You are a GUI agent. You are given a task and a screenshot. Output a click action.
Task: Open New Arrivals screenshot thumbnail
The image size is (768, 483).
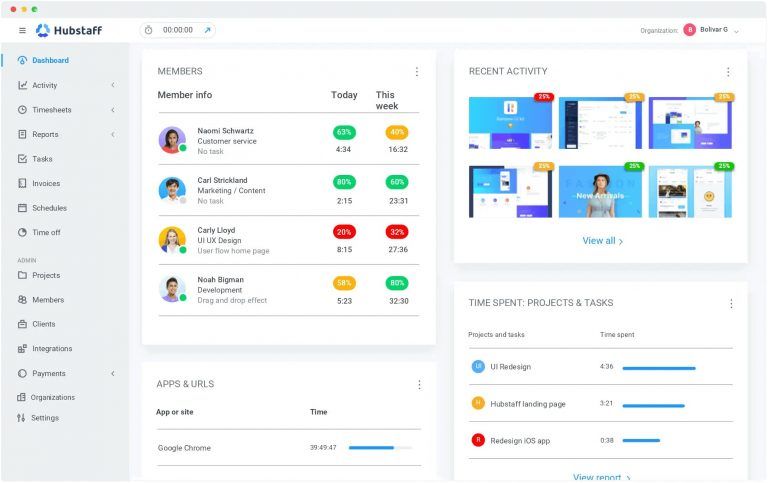tap(600, 191)
